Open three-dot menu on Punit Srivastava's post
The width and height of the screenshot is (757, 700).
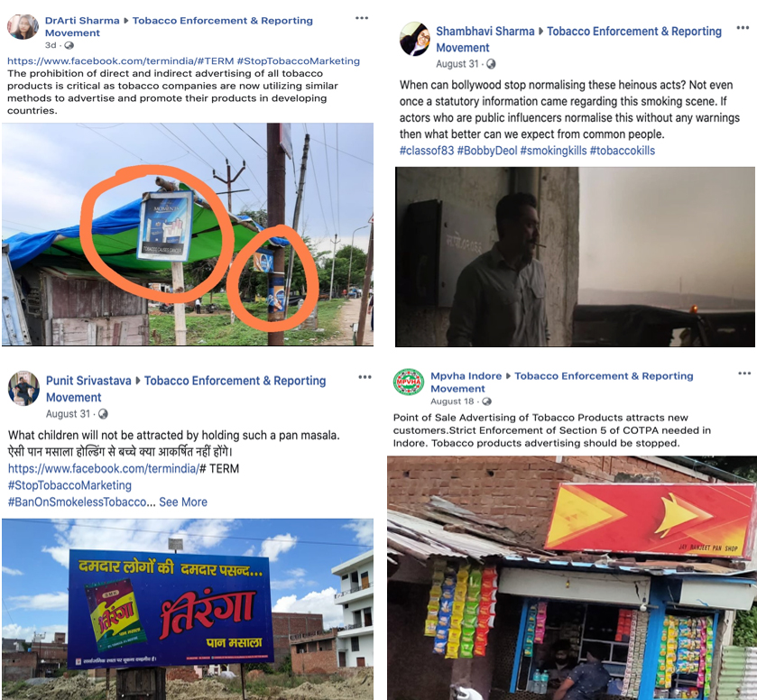click(365, 377)
